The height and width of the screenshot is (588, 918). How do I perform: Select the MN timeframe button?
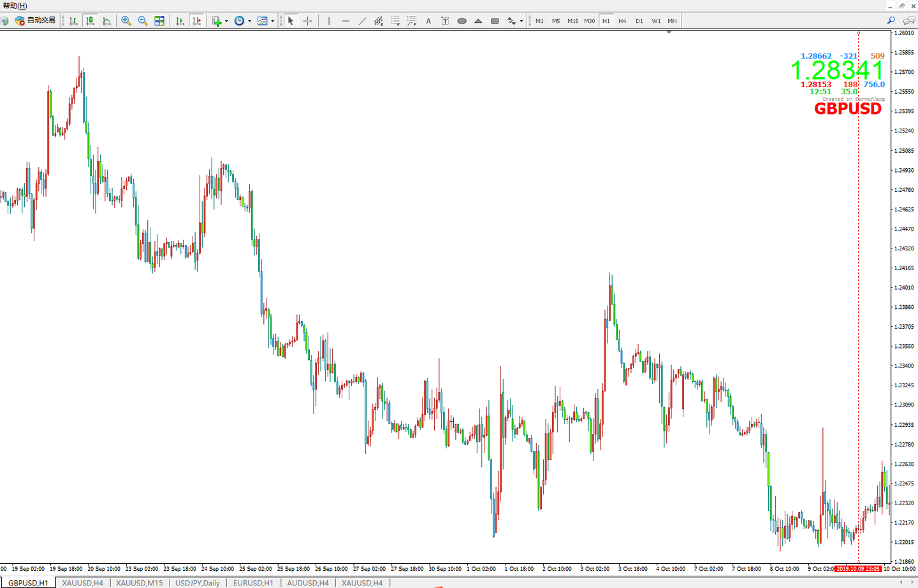click(672, 20)
